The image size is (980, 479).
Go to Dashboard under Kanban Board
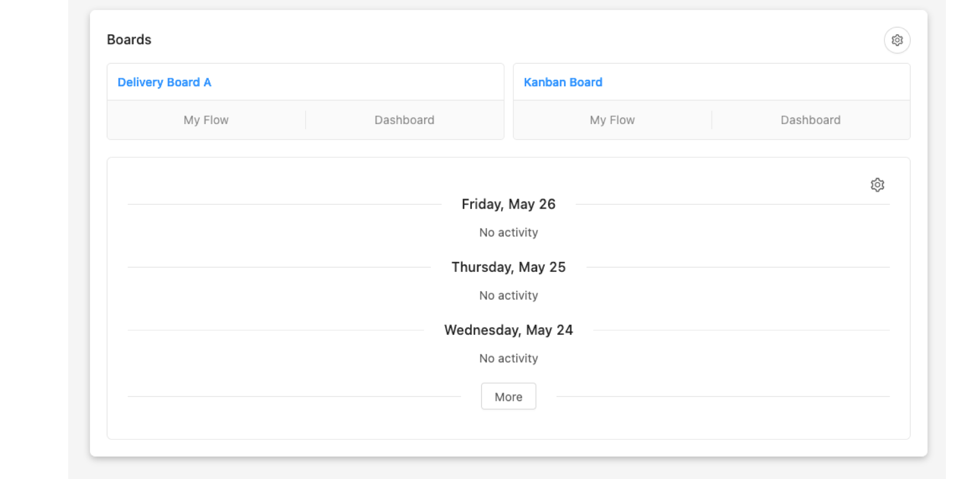coord(810,120)
